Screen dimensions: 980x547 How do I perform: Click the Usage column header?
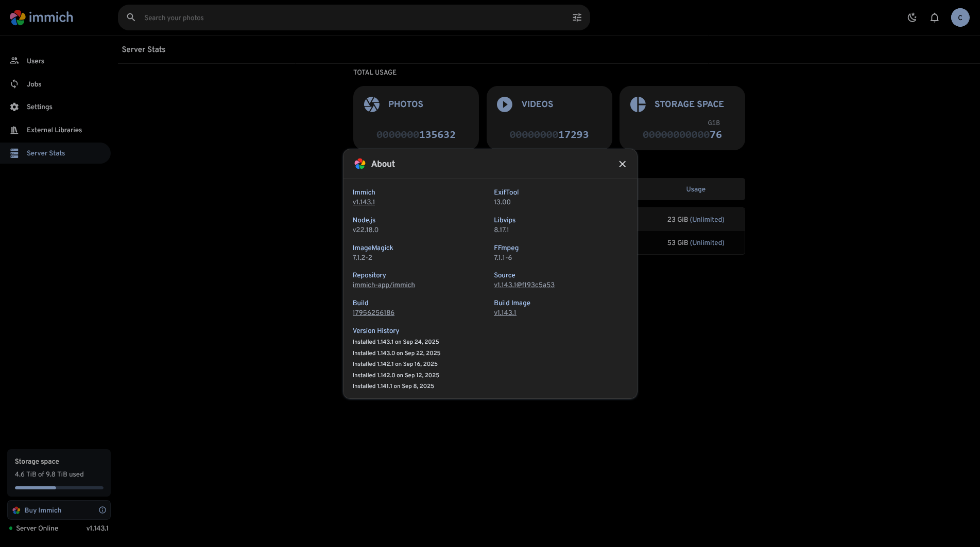tap(696, 189)
